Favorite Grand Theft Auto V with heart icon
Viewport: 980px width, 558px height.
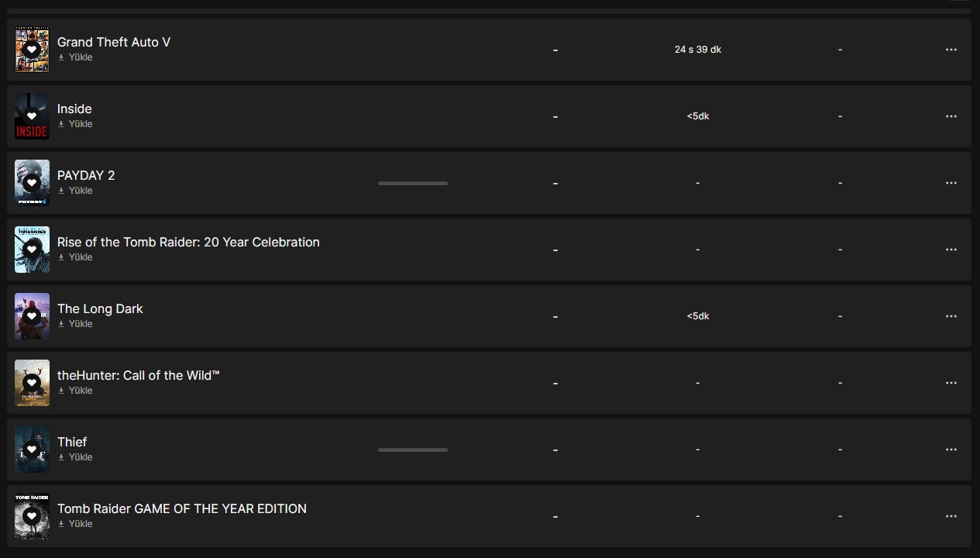32,50
